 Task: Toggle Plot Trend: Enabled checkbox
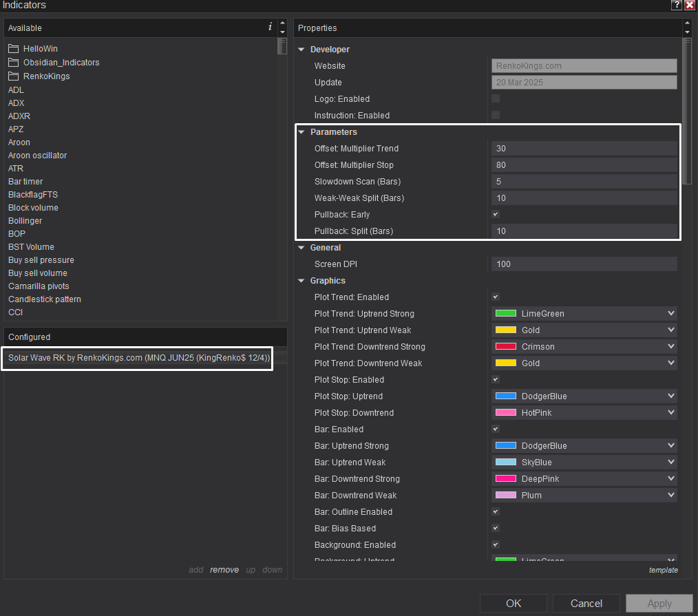click(x=496, y=297)
